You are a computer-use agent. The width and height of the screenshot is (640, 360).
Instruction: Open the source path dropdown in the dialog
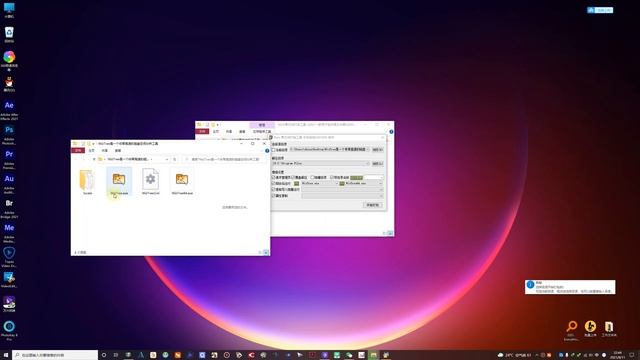(367, 150)
